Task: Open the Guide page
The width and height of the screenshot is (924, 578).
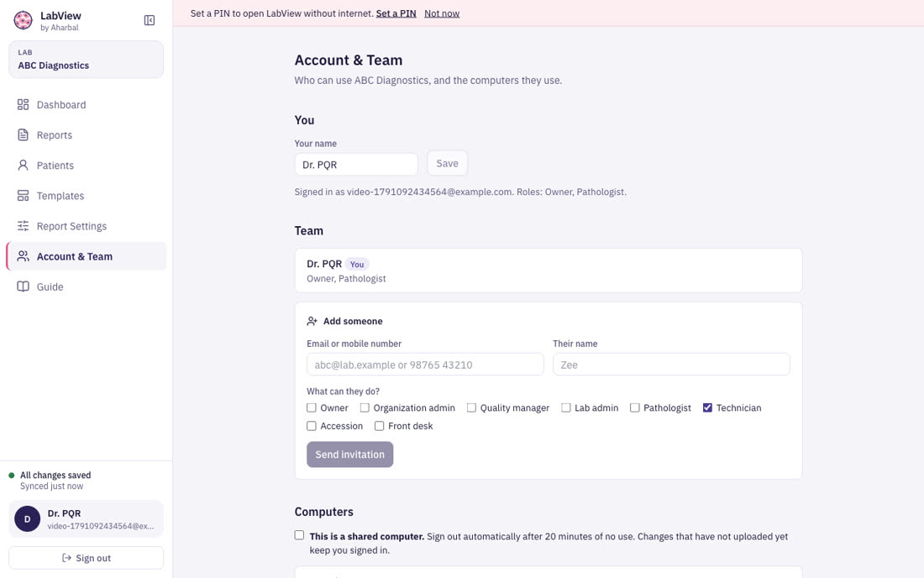Action: pyautogui.click(x=86, y=286)
